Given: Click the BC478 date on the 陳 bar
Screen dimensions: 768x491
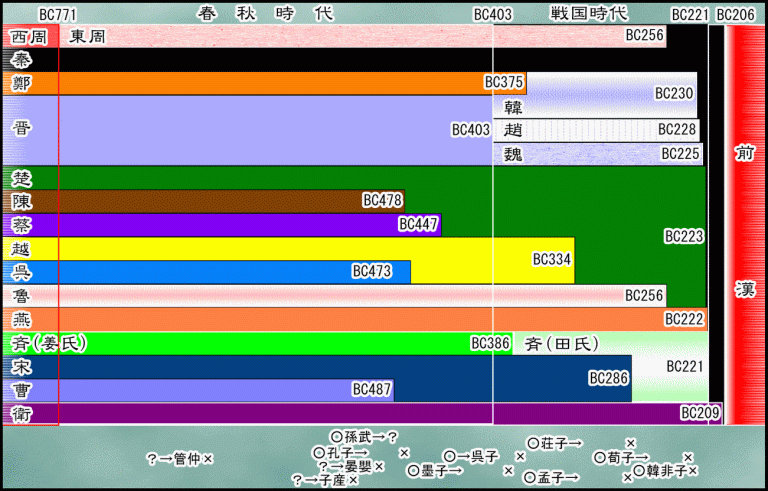Looking at the screenshot, I should (383, 200).
